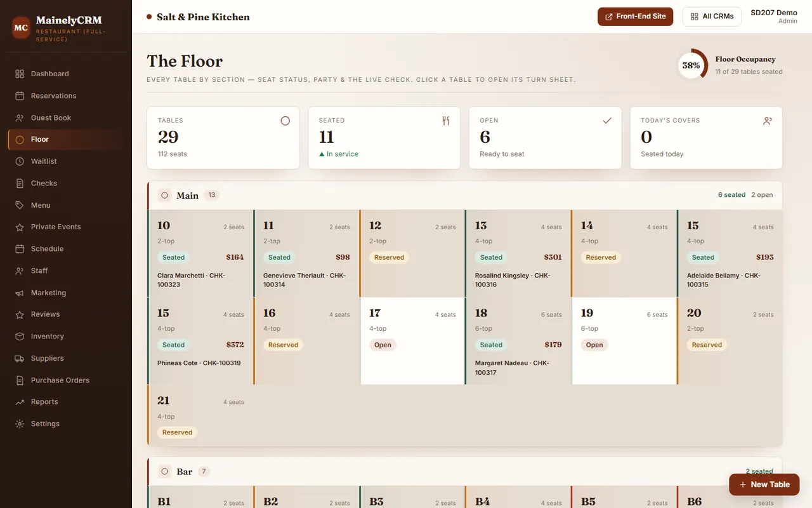The height and width of the screenshot is (508, 812).
Task: Click the people icon on Today's Covers card
Action: (x=768, y=121)
